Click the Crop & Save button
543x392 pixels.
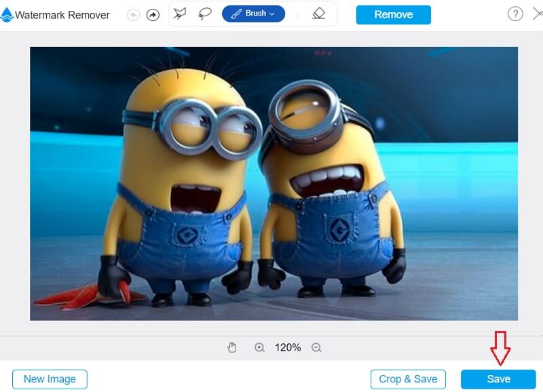(x=408, y=379)
